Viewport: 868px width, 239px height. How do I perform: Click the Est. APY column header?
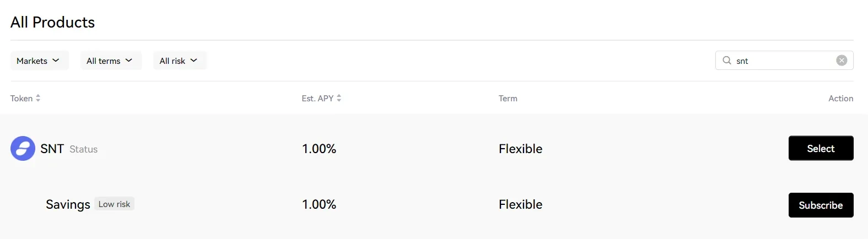coord(317,99)
